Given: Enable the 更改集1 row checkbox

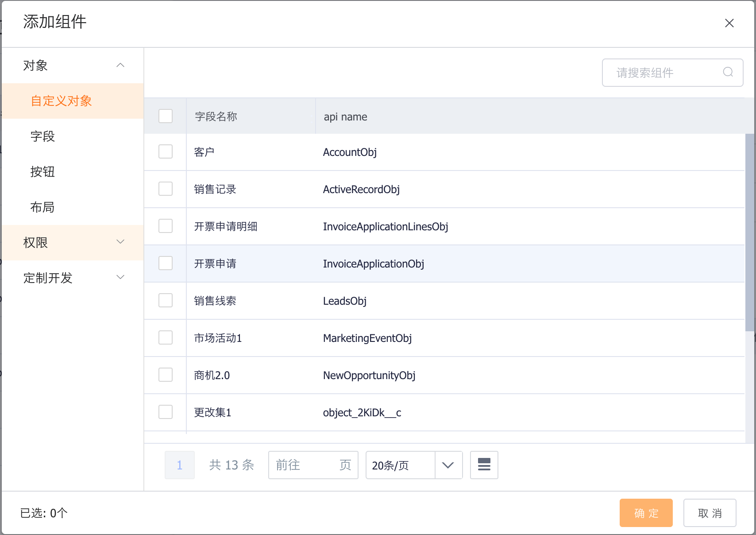Looking at the screenshot, I should [166, 412].
